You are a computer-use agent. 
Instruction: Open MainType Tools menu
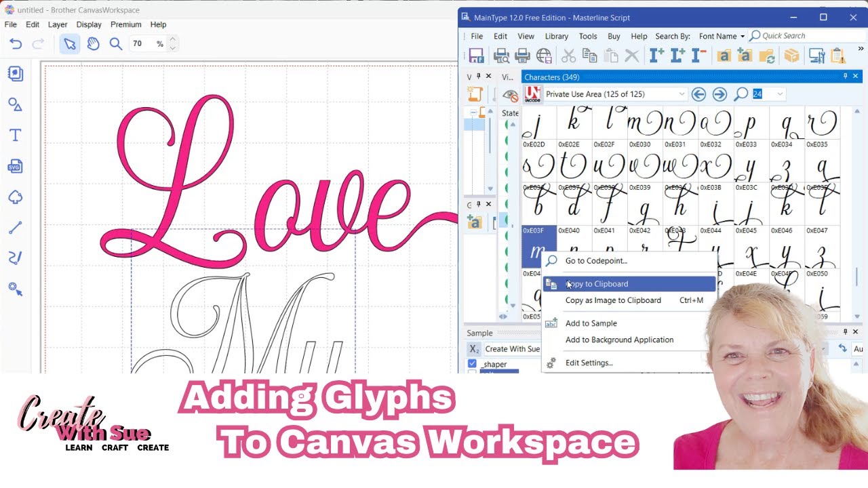pos(588,36)
